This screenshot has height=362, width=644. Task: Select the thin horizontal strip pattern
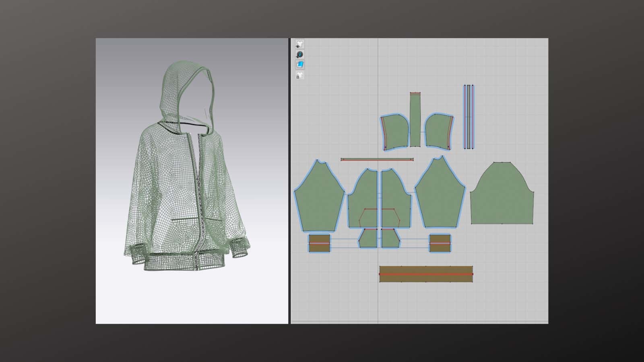[x=377, y=160]
